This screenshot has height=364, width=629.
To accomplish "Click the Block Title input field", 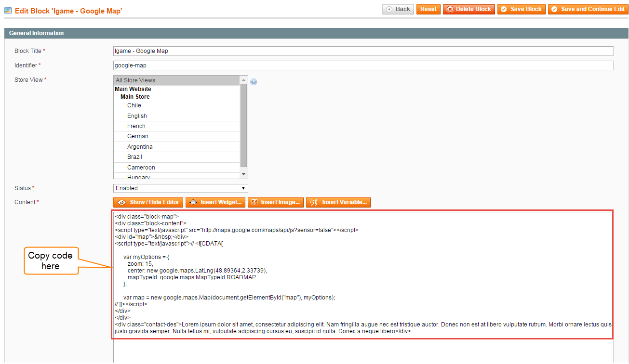I will (x=363, y=51).
